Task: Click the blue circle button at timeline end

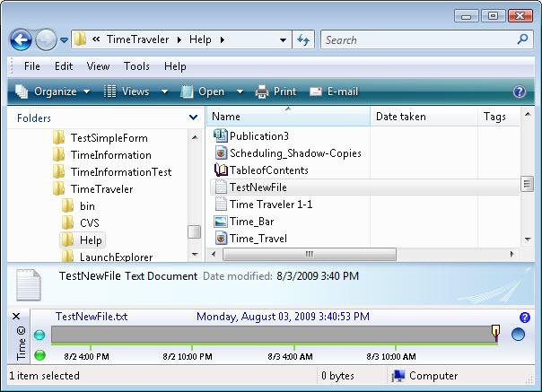Action: click(x=518, y=335)
